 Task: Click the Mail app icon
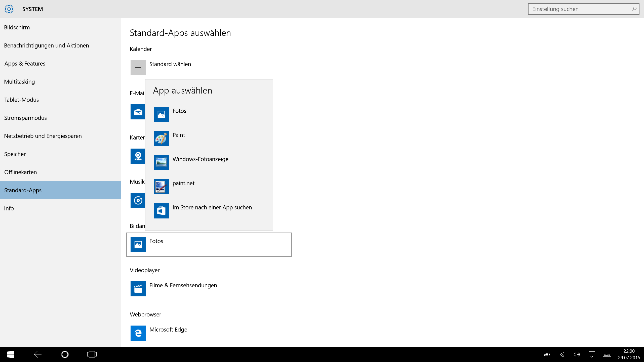coord(138,112)
